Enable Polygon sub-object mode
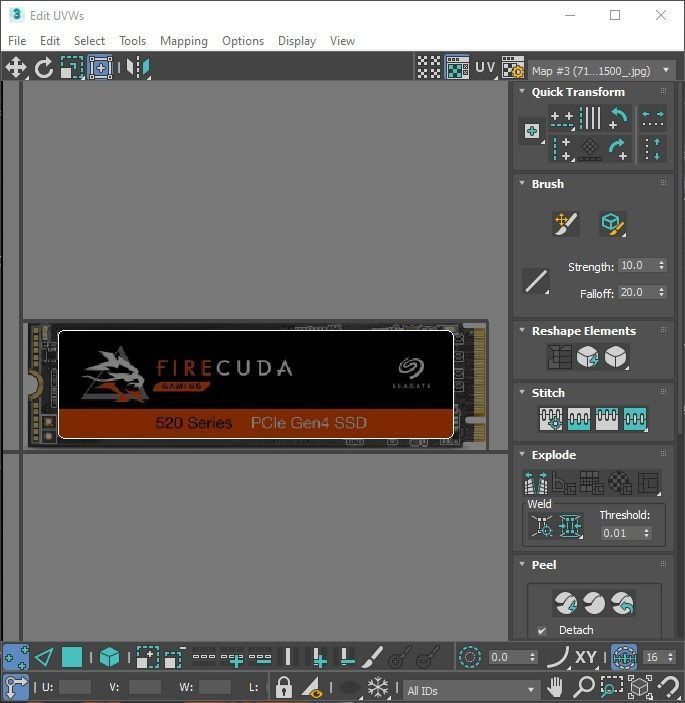Viewport: 685px width, 703px height. 72,658
